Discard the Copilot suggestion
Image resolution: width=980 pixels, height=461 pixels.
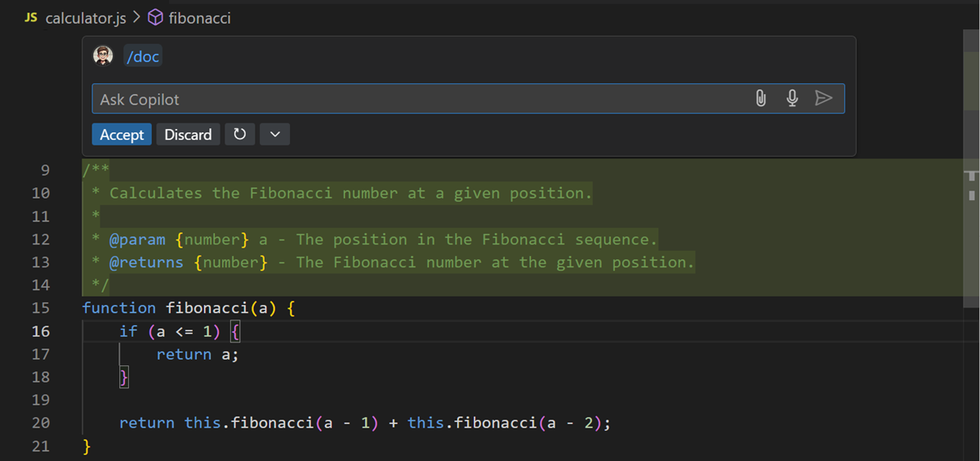click(188, 135)
